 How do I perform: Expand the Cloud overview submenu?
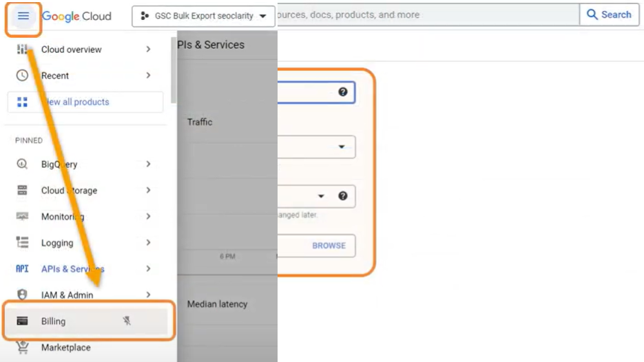(148, 50)
